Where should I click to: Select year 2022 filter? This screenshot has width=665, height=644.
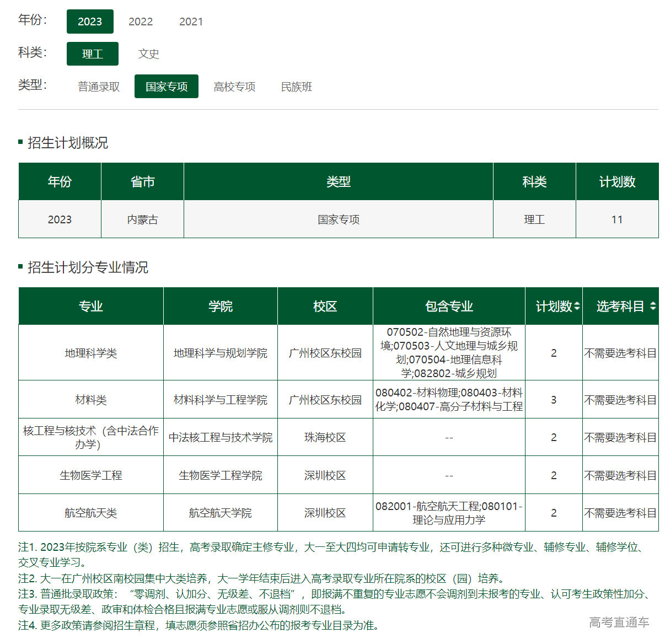pyautogui.click(x=141, y=22)
